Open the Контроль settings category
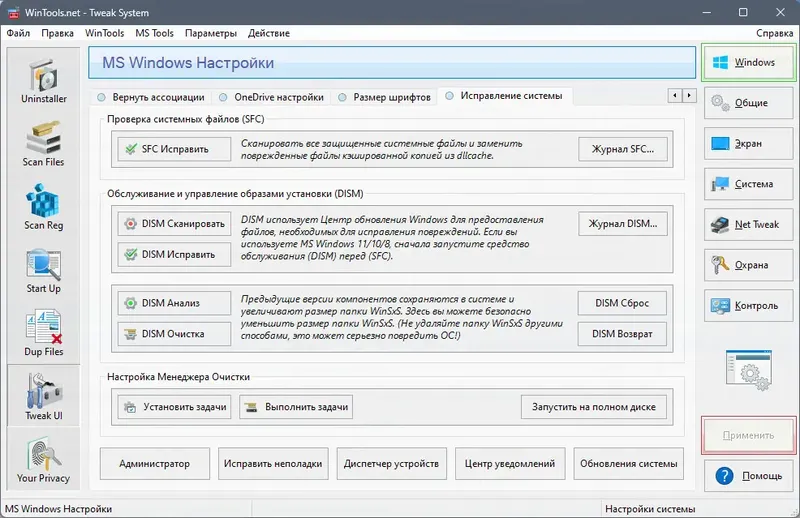 pos(748,306)
